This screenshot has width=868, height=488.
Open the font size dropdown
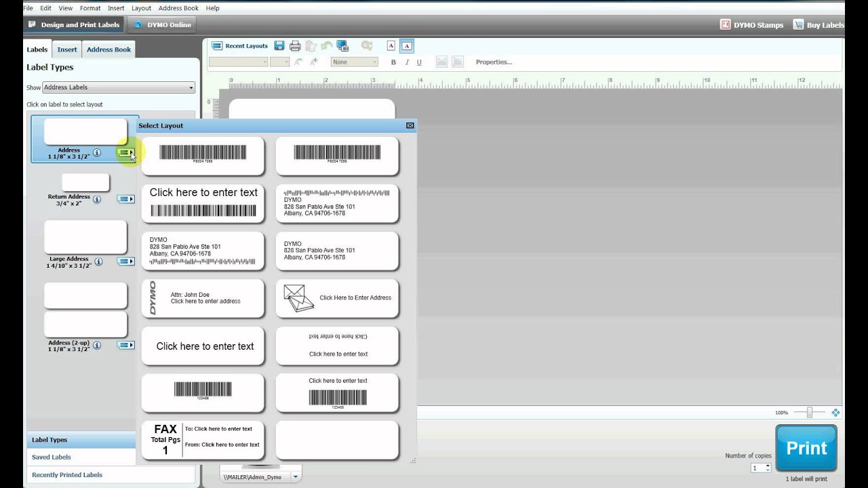pyautogui.click(x=280, y=62)
